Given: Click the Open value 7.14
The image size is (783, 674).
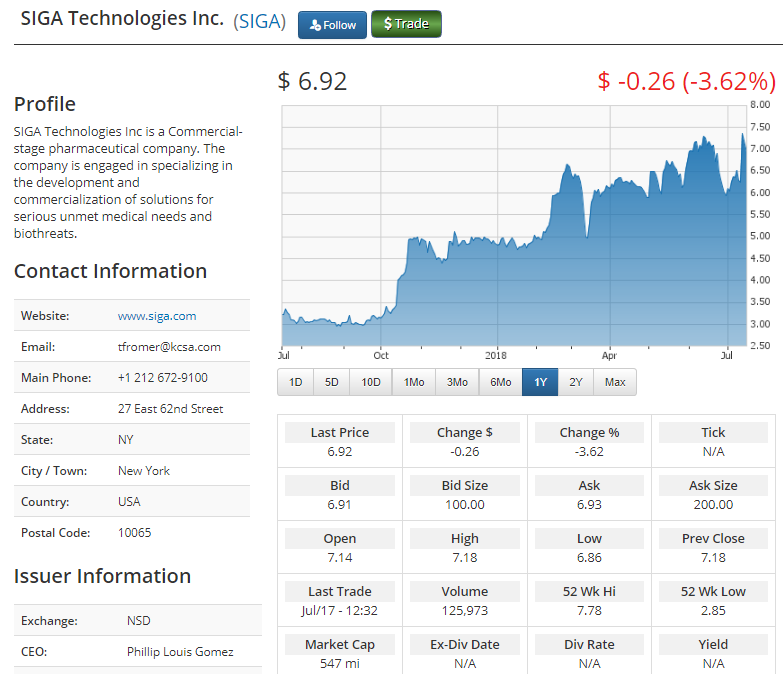Looking at the screenshot, I should click(340, 558).
